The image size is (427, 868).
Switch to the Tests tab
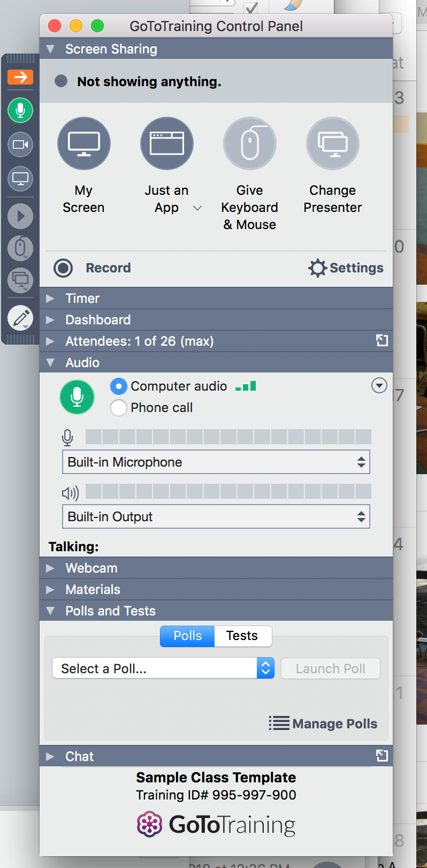tap(242, 636)
